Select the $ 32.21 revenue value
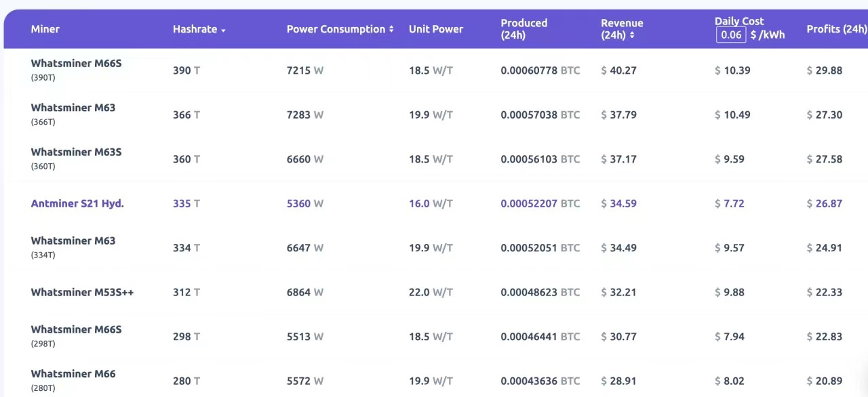 [618, 292]
